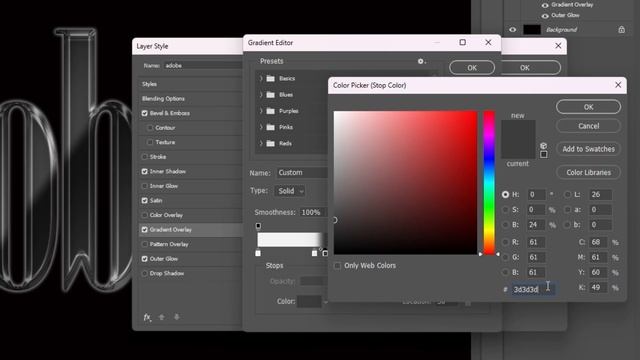This screenshot has width=640, height=360.
Task: Expand the Reds presets chevron
Action: tap(261, 143)
